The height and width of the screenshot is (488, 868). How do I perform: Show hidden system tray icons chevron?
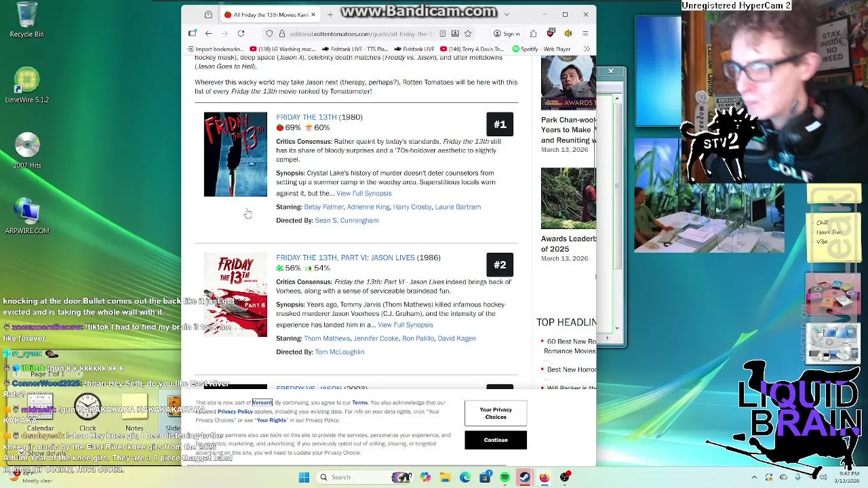tap(755, 477)
